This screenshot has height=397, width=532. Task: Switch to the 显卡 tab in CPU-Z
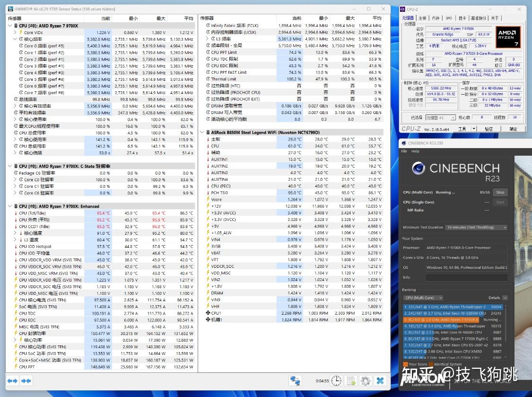coord(462,18)
